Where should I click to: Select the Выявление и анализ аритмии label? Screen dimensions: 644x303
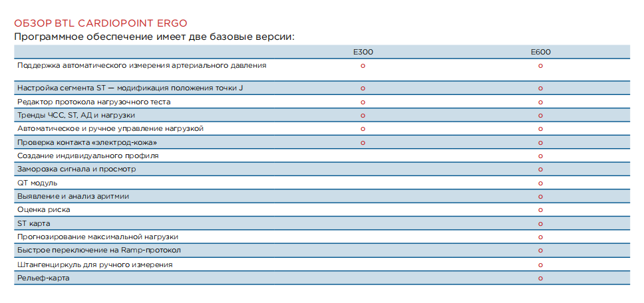[73, 196]
